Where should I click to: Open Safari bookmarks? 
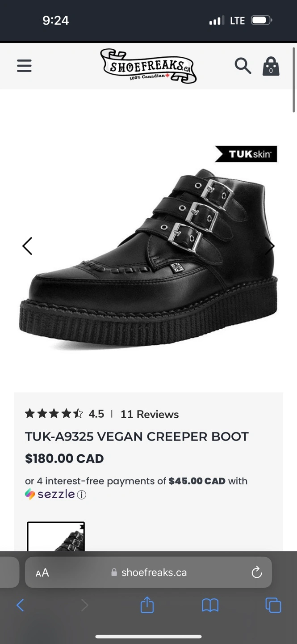coord(210,606)
